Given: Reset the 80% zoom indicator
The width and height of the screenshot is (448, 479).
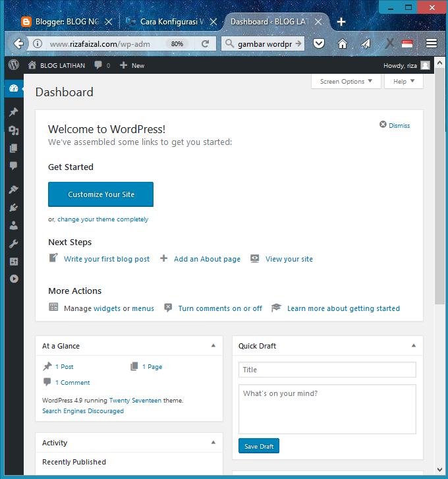Looking at the screenshot, I should pyautogui.click(x=177, y=44).
